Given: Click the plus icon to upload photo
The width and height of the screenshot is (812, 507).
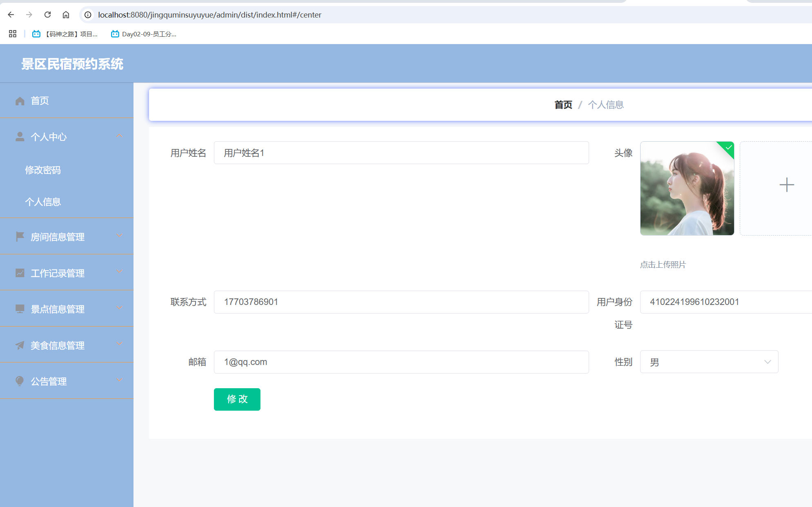Looking at the screenshot, I should tap(786, 185).
